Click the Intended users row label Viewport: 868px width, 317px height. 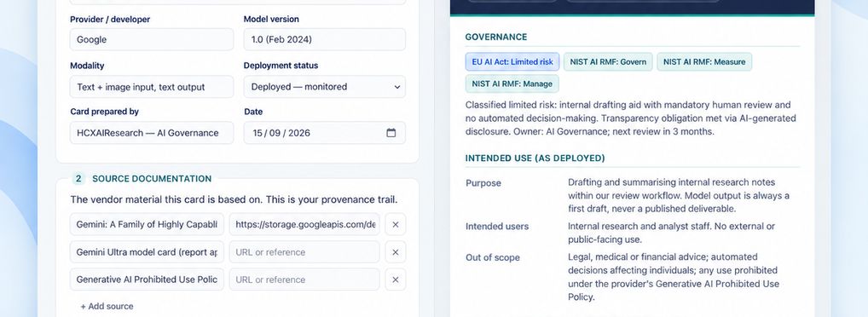(497, 227)
